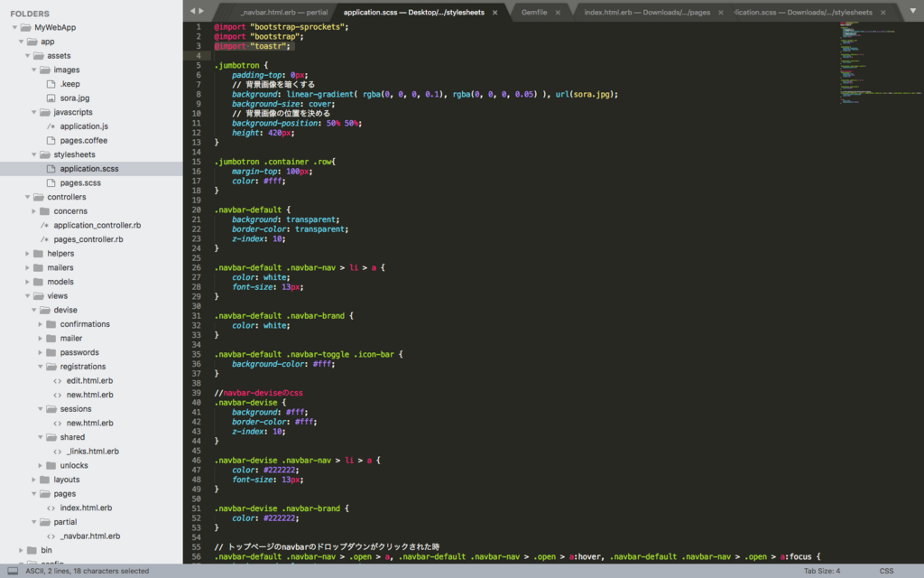Click the application.js code file icon
Screen dimensions: 924x578
[51, 126]
